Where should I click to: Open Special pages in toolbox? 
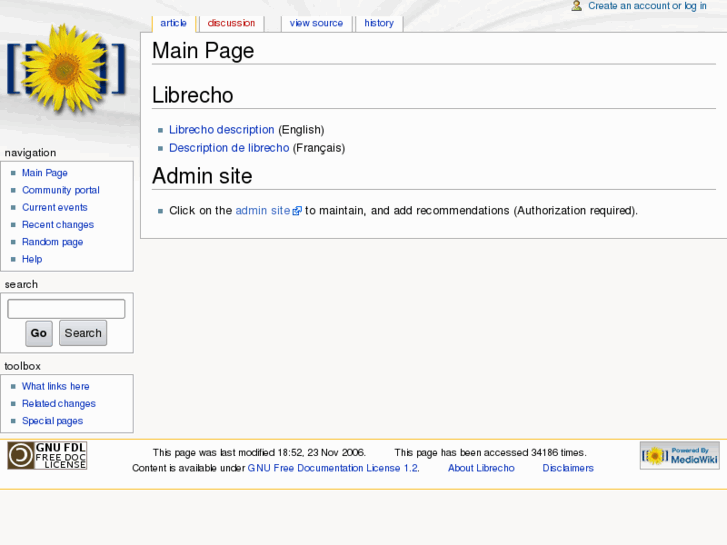tap(52, 421)
